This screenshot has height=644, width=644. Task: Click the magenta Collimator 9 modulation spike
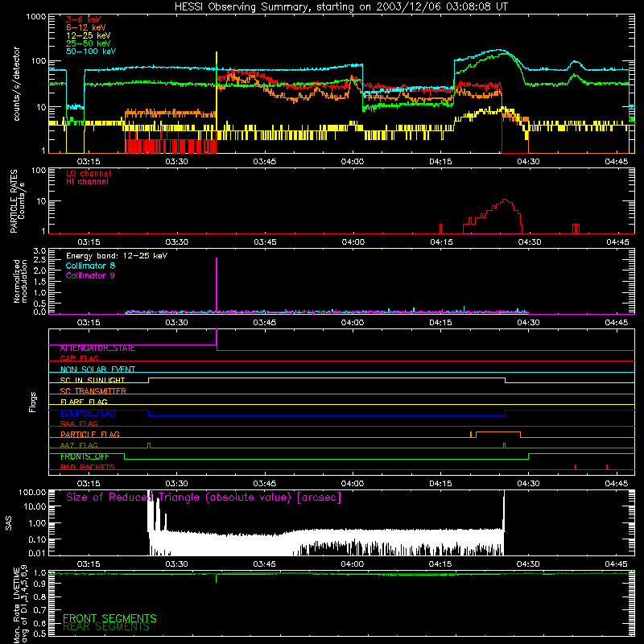tap(217, 283)
